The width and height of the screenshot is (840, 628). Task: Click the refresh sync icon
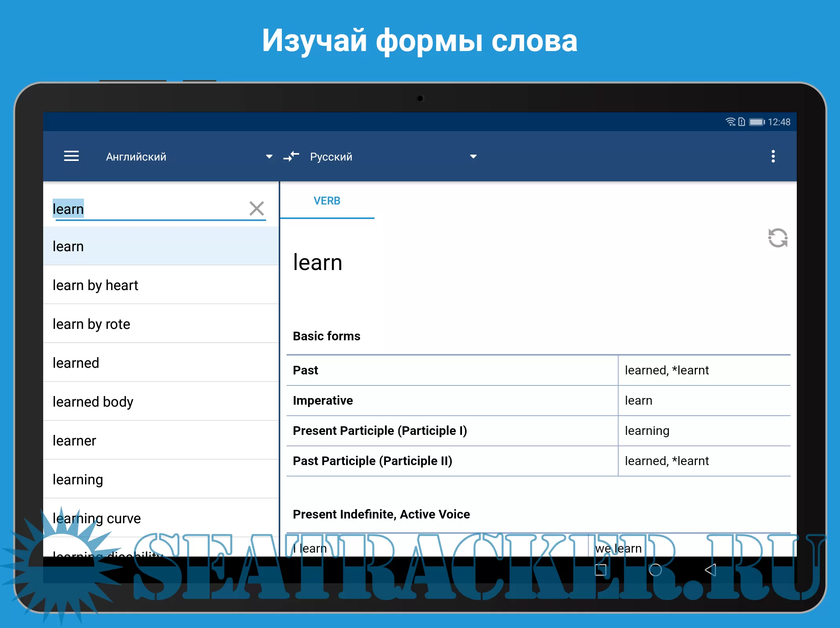click(x=778, y=238)
